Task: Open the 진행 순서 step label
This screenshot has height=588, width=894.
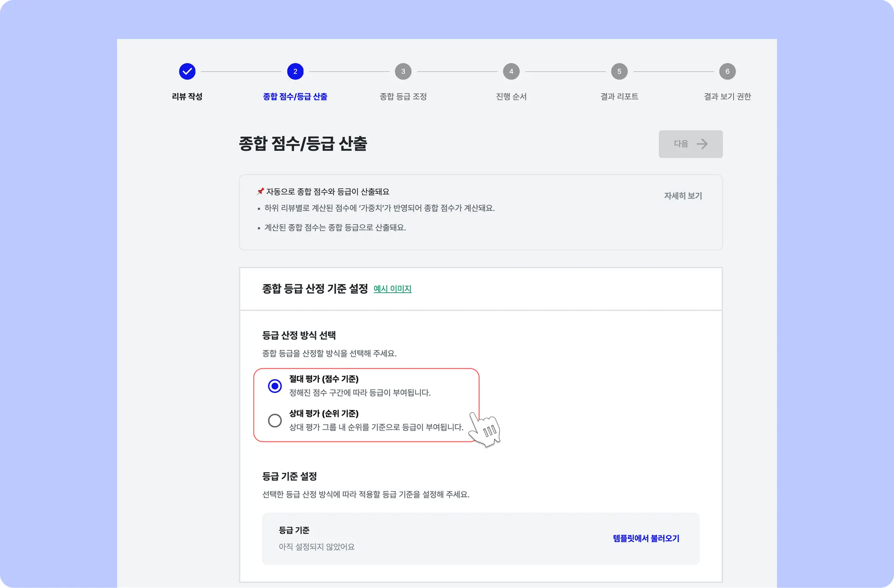Action: [511, 96]
